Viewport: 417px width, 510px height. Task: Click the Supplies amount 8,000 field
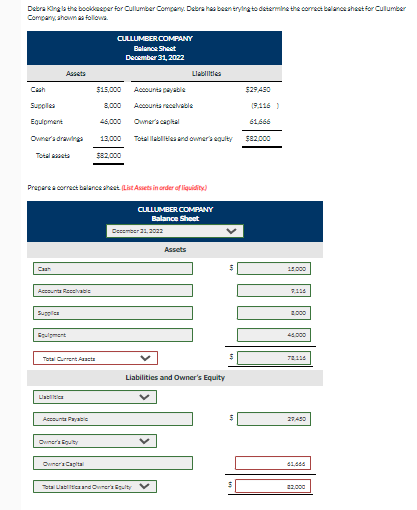click(x=274, y=313)
